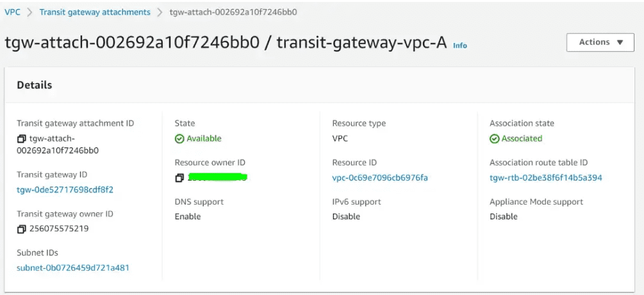Screen dimensions: 644x295
Task: Copy the transit gateway attachment ID
Action: (21, 139)
